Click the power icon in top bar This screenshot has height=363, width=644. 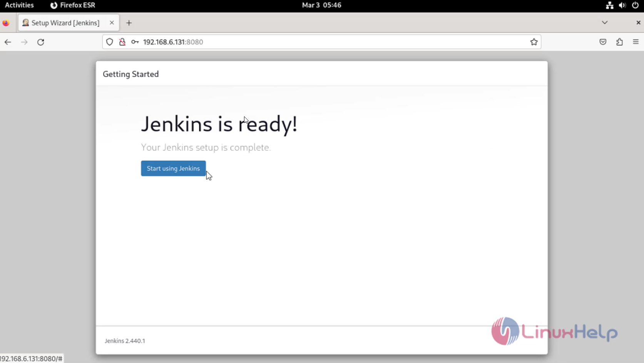coord(635,5)
